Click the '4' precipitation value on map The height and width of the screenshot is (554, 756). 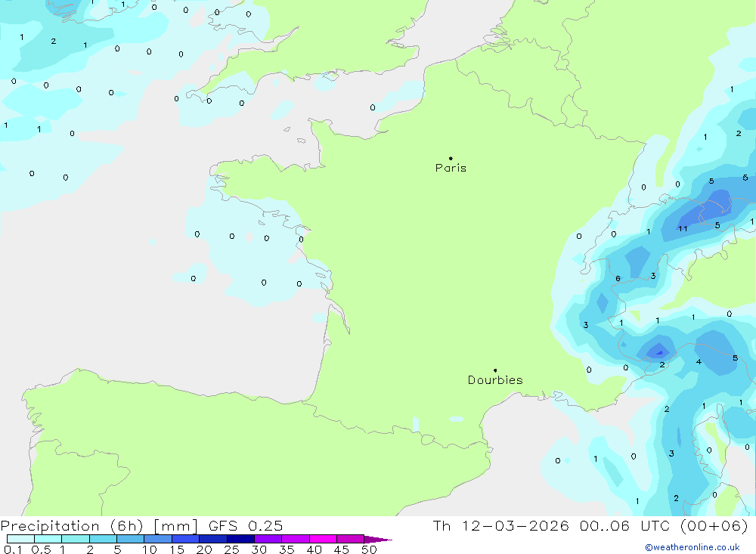coord(699,361)
